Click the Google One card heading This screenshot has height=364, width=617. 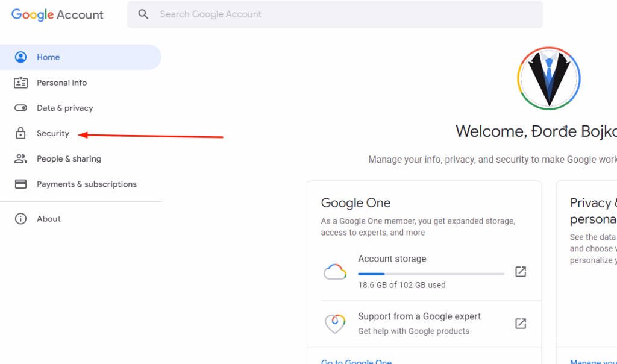pos(355,202)
